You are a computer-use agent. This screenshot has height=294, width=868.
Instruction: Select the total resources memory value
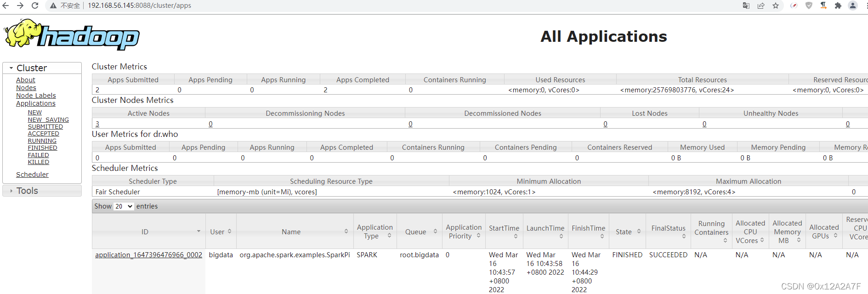click(677, 90)
